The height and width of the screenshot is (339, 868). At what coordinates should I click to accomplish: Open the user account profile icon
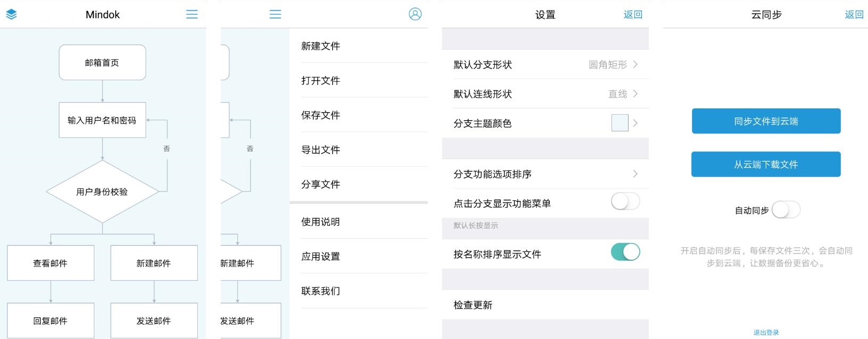415,14
